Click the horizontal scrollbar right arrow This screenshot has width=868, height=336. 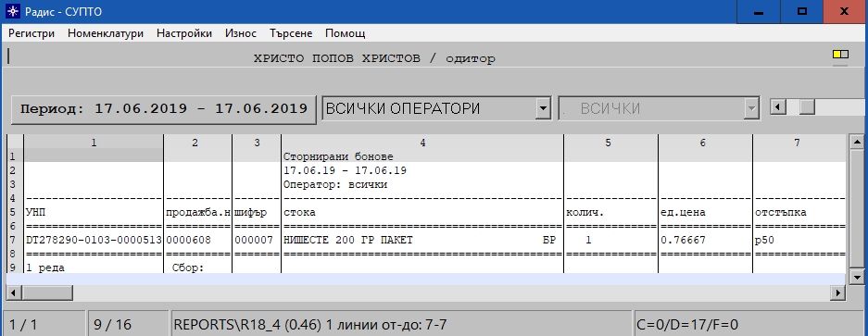(838, 292)
